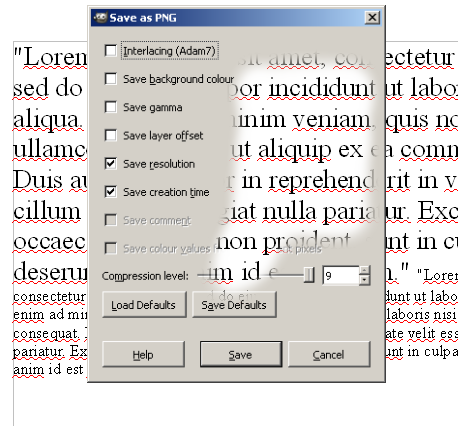Check the Save layer offset box
The image size is (458, 426).
tap(110, 135)
